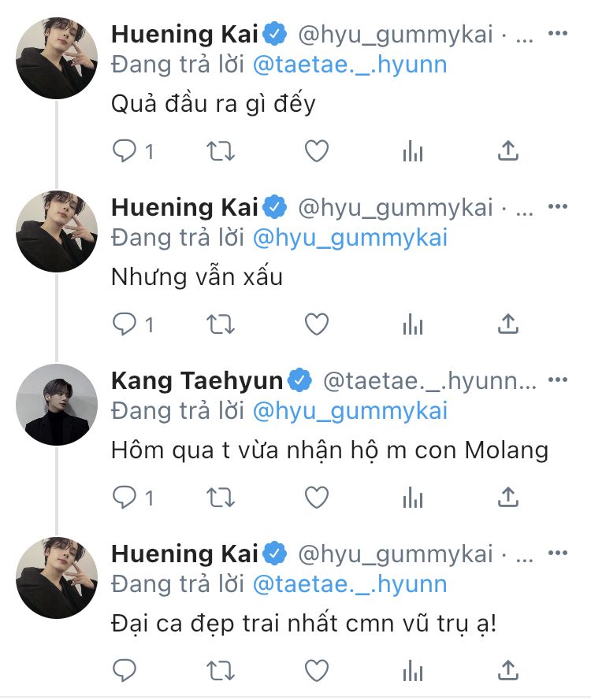
Task: Reply to Kang Taehyun's Molang tweet
Action: (125, 497)
